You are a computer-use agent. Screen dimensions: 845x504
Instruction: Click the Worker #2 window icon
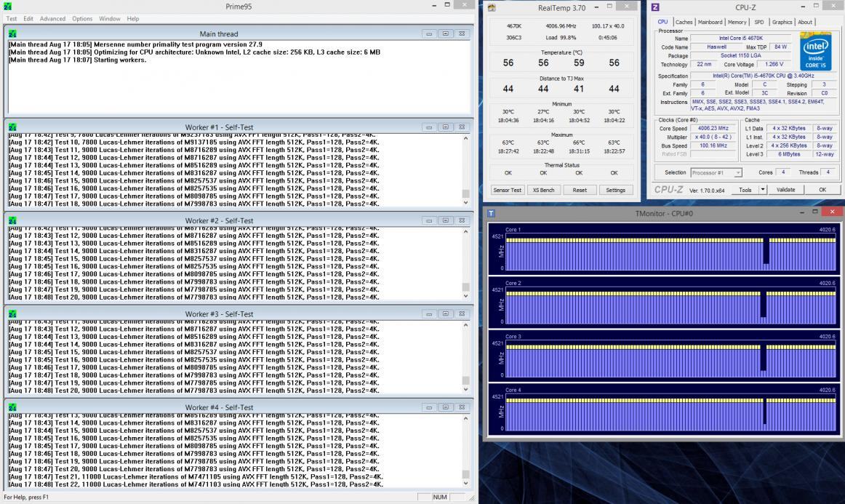12,220
